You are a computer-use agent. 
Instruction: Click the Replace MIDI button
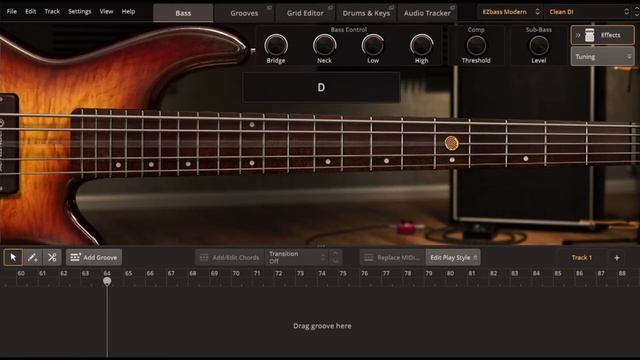tap(393, 258)
